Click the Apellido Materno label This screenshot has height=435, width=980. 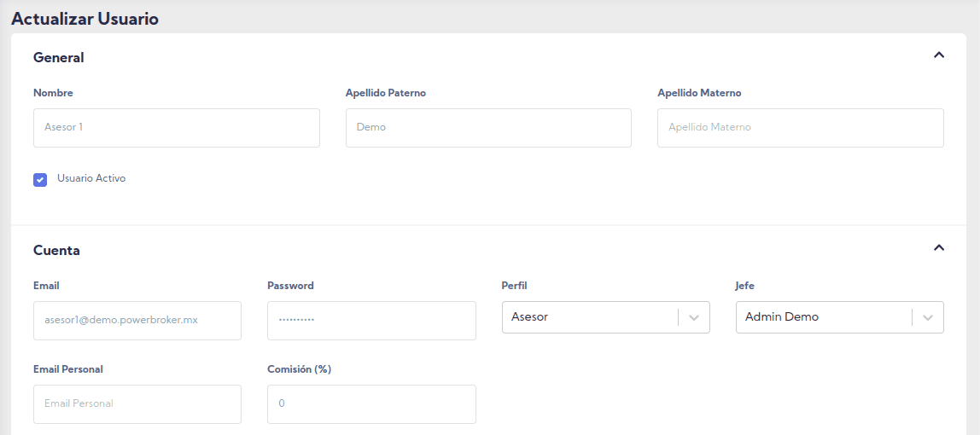(x=699, y=93)
